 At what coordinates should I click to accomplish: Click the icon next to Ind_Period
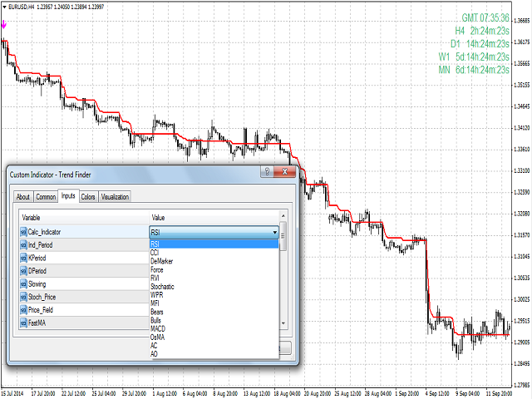[x=22, y=245]
